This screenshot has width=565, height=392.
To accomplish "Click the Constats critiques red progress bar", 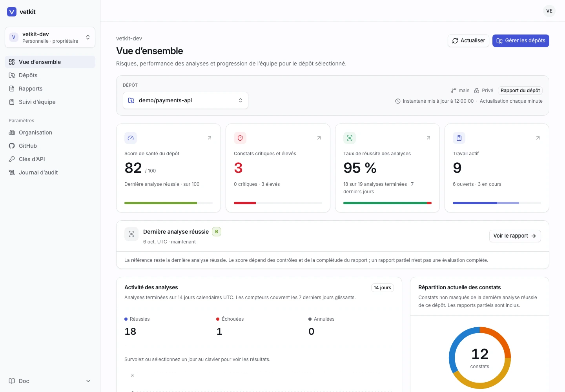I will 278,203.
